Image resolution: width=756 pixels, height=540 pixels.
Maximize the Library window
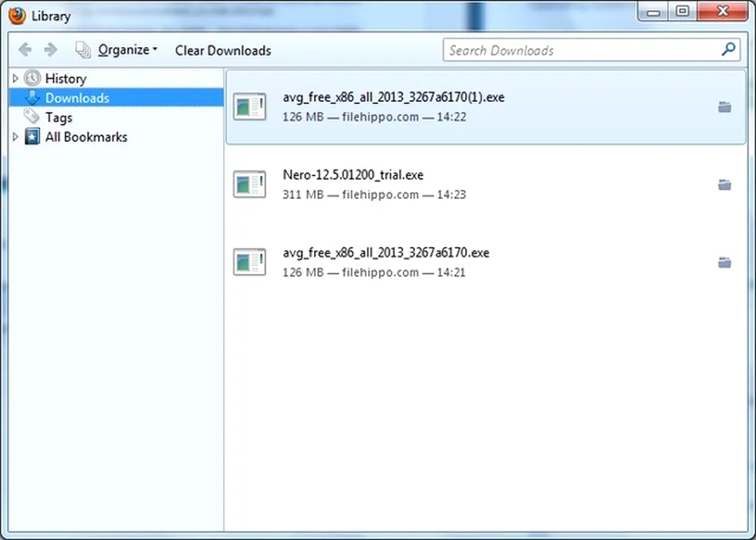[x=682, y=12]
